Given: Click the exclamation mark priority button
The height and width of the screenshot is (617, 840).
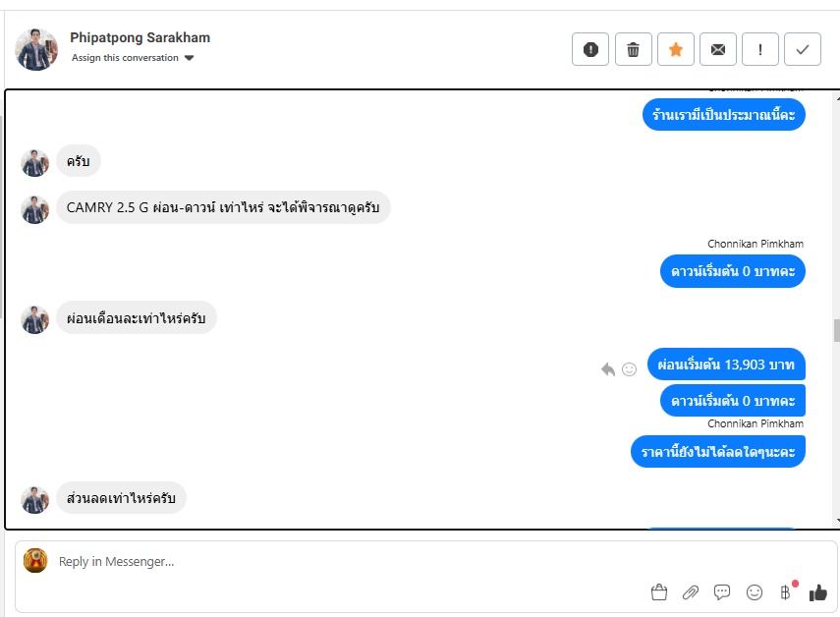Looking at the screenshot, I should click(x=760, y=49).
